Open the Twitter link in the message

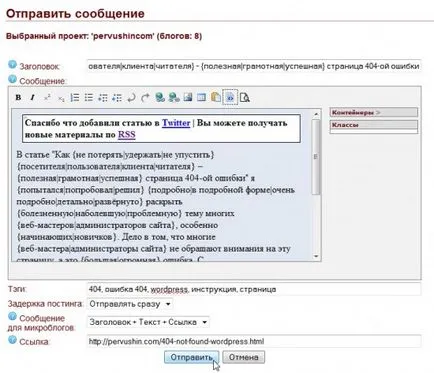176,123
